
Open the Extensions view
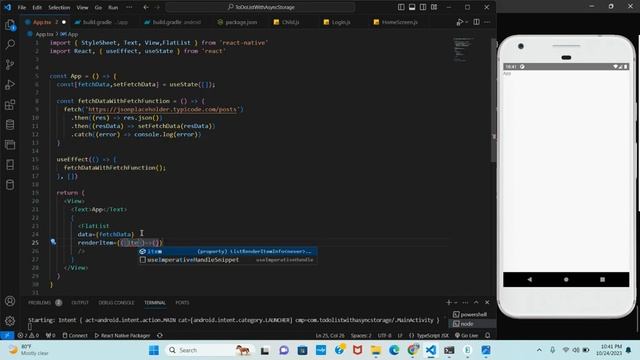(10, 104)
